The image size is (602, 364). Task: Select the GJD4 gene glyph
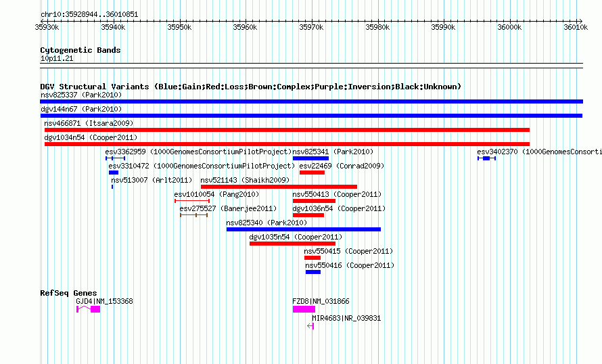point(89,309)
